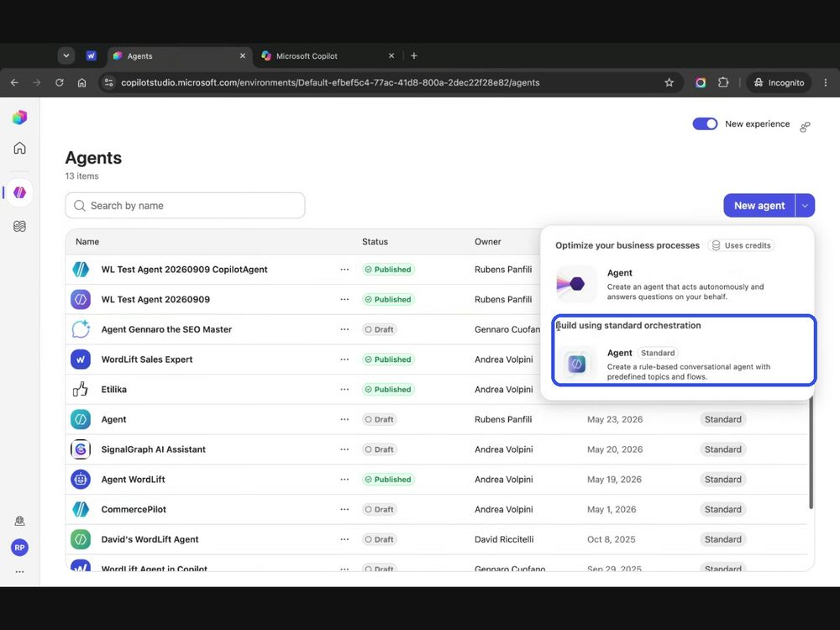
Task: Open a new browser tab
Action: coord(413,55)
